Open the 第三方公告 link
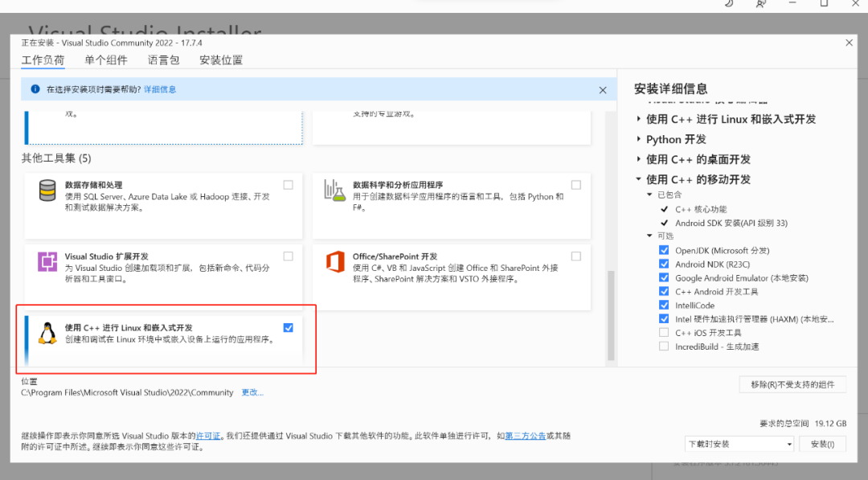This screenshot has height=480, width=868. click(x=526, y=436)
